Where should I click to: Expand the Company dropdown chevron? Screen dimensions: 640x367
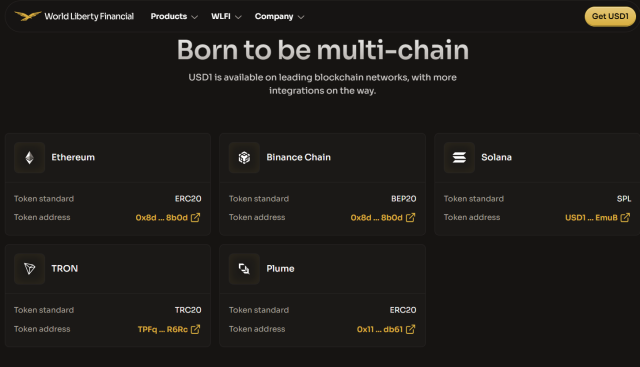coord(301,17)
